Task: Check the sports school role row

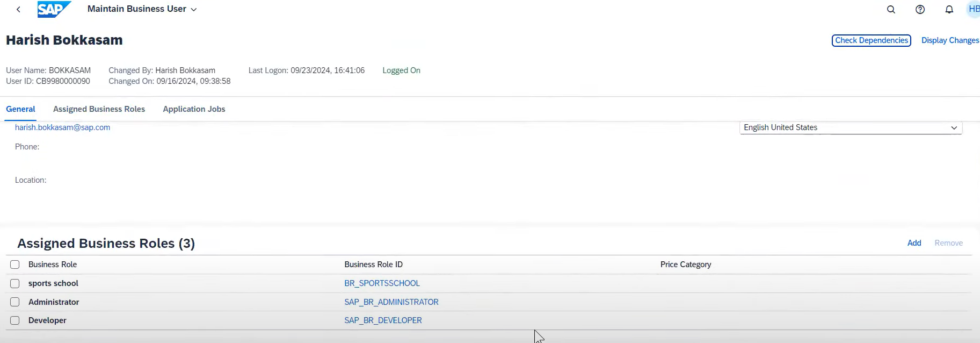Action: [15, 283]
